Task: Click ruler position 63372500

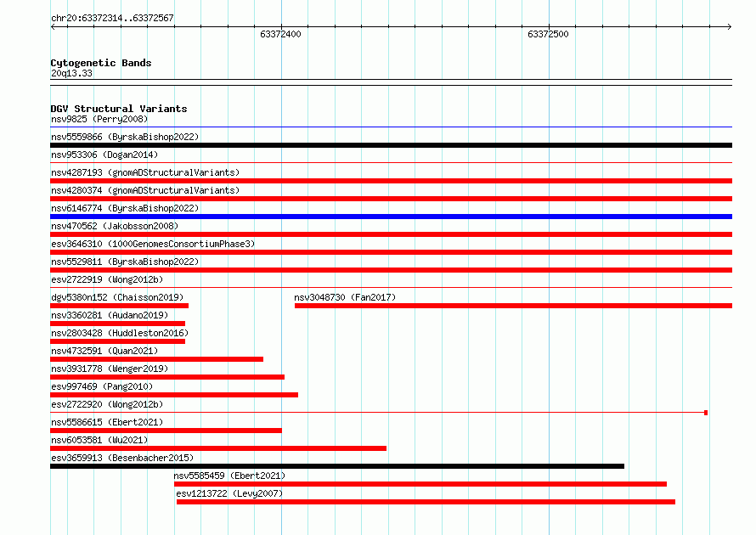Action: 548,34
